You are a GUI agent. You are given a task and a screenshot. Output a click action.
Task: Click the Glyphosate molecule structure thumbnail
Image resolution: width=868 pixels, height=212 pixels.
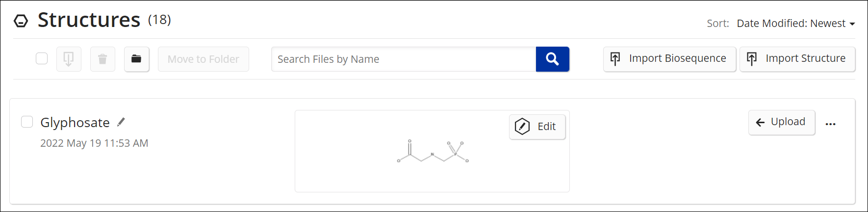tap(433, 152)
